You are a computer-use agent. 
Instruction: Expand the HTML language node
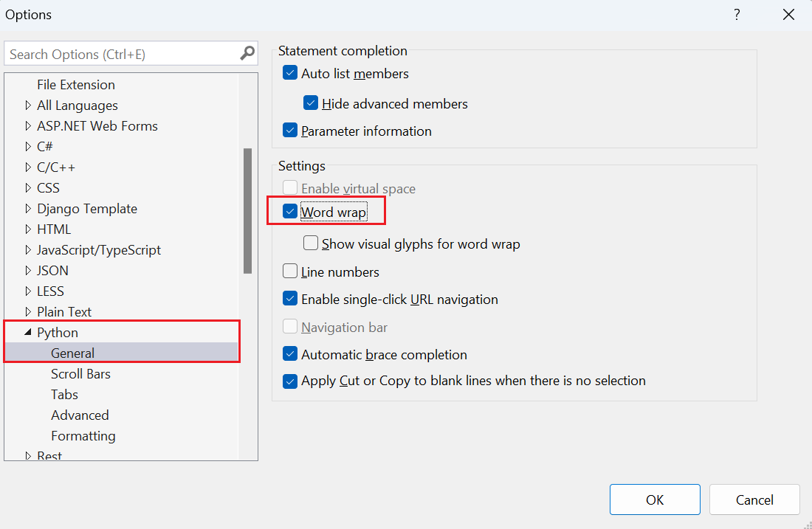pos(28,229)
